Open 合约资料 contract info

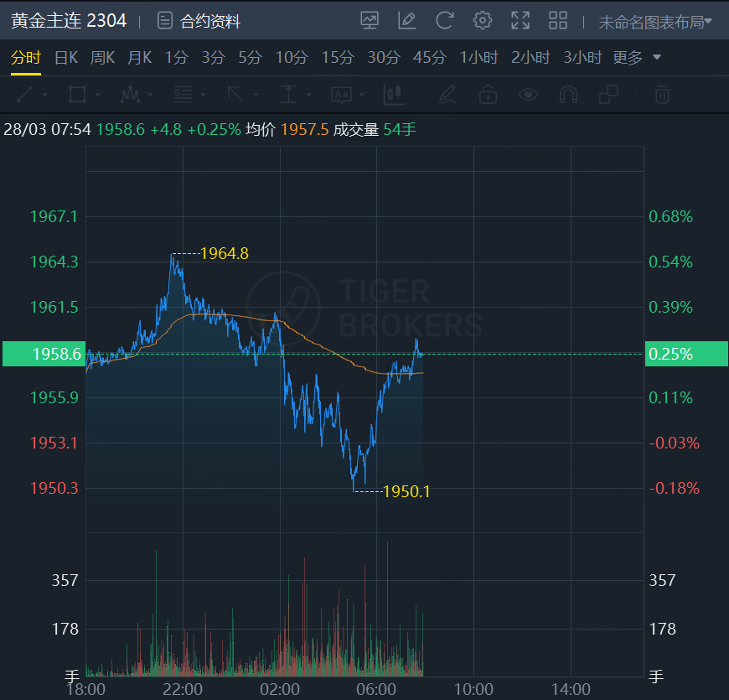(199, 21)
